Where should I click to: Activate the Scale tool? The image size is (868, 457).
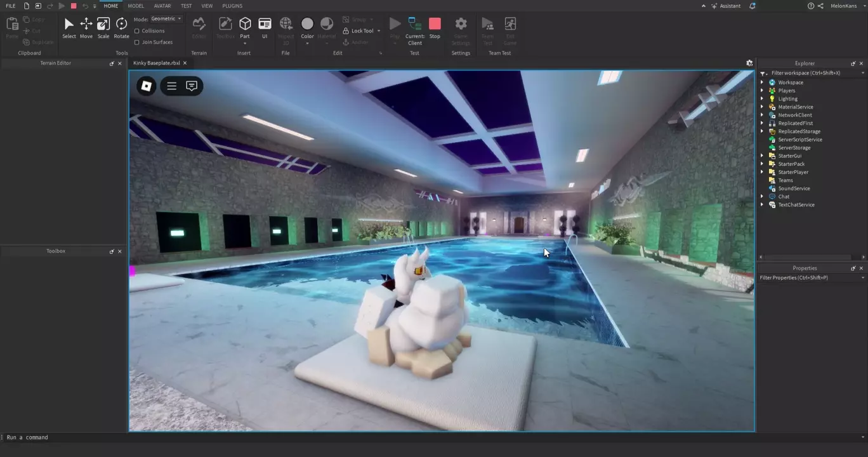tap(103, 28)
